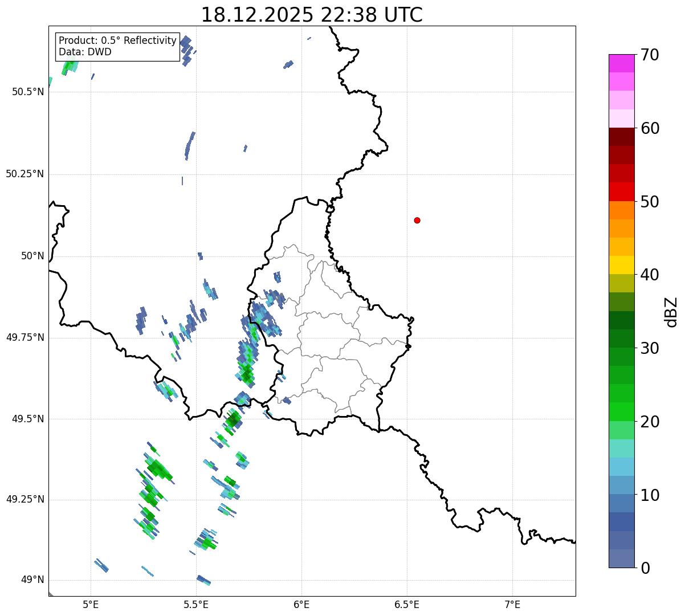Click the "Product: 0.5° Reflectivity" text
This screenshot has width=685, height=616.
[117, 40]
